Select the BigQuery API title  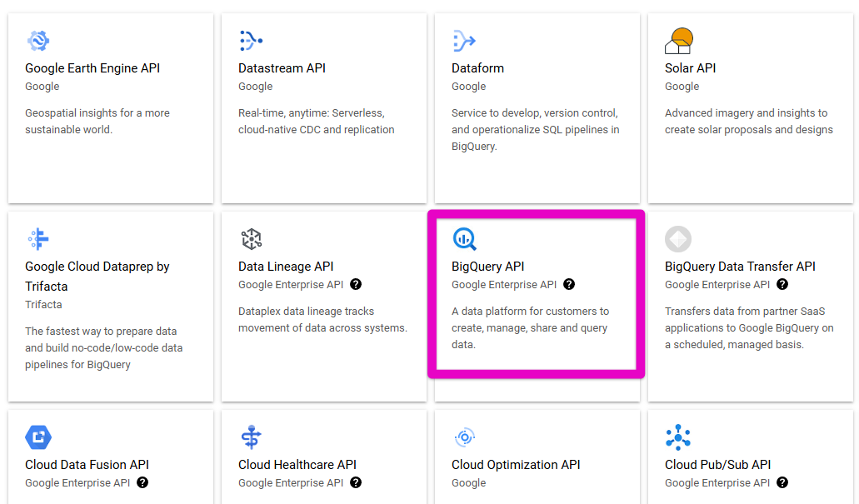pyautogui.click(x=487, y=267)
